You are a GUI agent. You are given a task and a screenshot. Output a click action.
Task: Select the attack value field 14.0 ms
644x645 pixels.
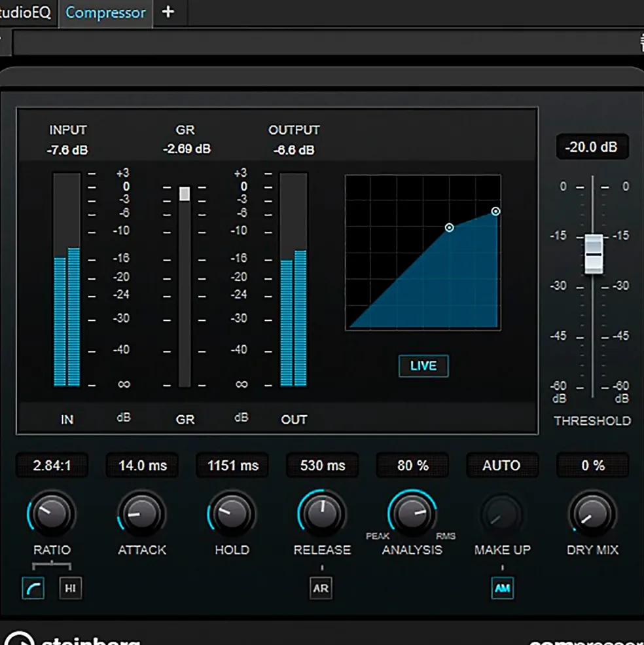click(x=142, y=465)
